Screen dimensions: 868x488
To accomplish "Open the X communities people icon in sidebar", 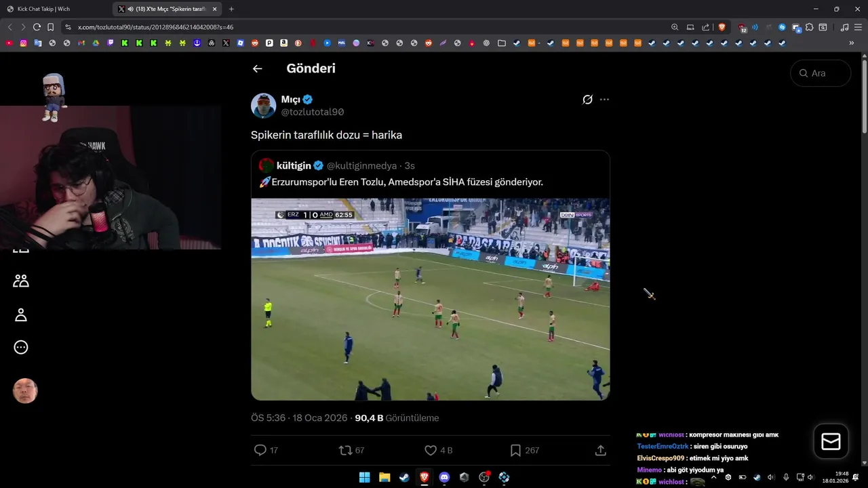I will point(21,281).
